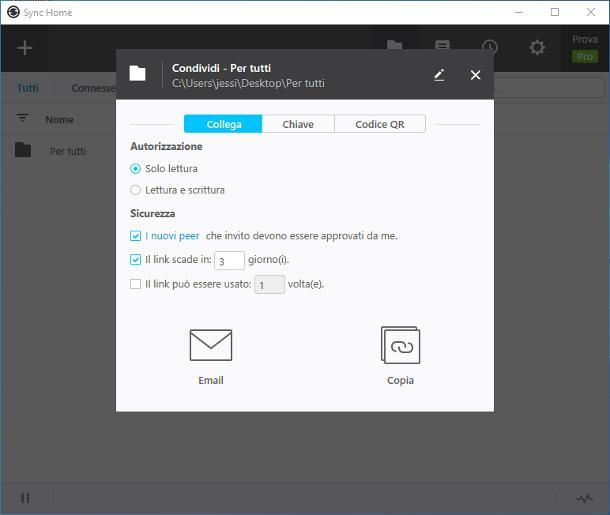Close the Condividi dialog with X
610x515 pixels.
point(475,75)
